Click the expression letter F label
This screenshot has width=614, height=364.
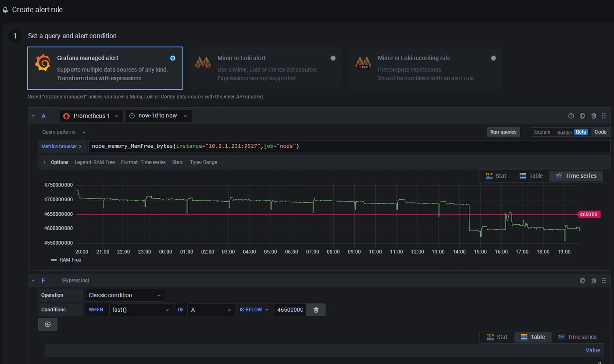pyautogui.click(x=43, y=281)
